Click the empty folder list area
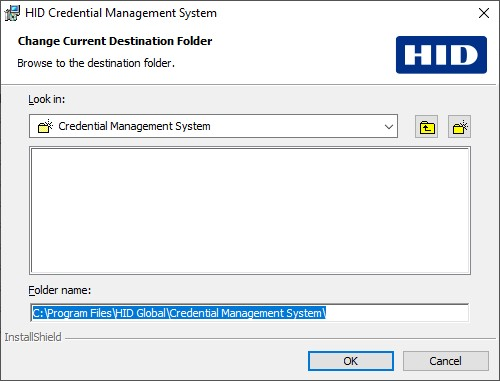The image size is (500, 381). 250,210
